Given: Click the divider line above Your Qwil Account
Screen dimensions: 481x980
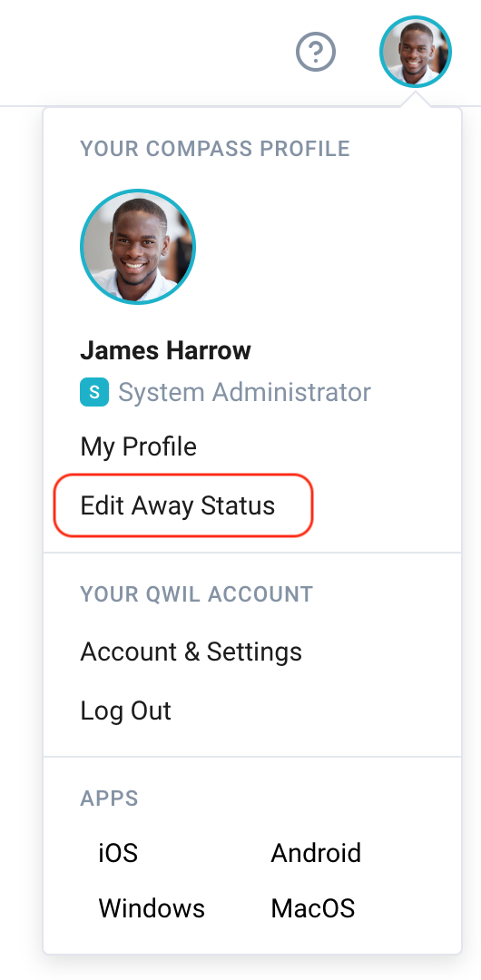Looking at the screenshot, I should (x=252, y=553).
